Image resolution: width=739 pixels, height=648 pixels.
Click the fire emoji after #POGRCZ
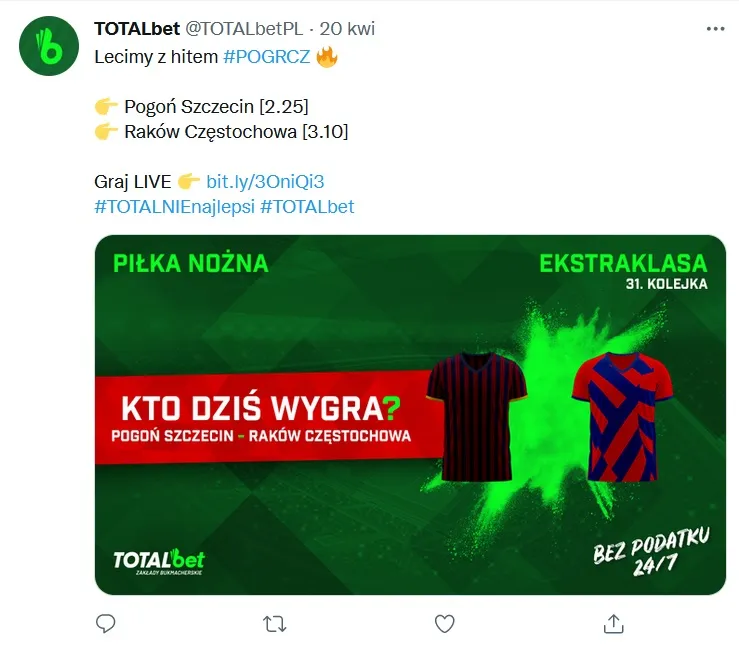point(327,57)
